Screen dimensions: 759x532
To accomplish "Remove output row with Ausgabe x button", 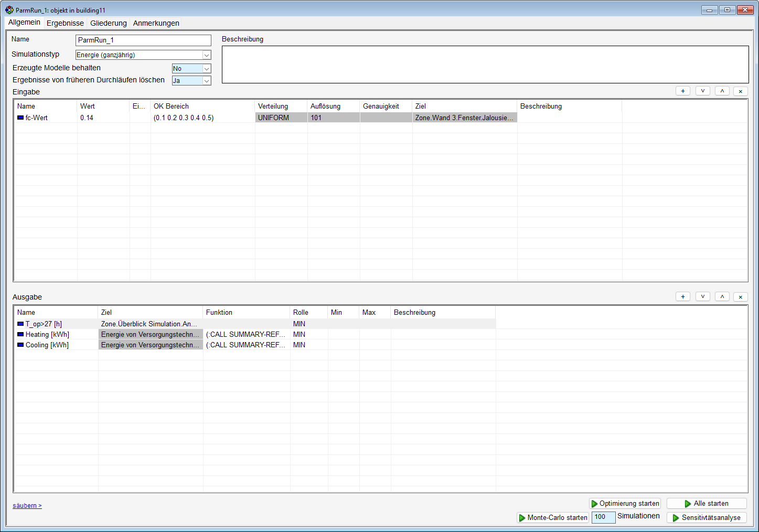I will (740, 297).
